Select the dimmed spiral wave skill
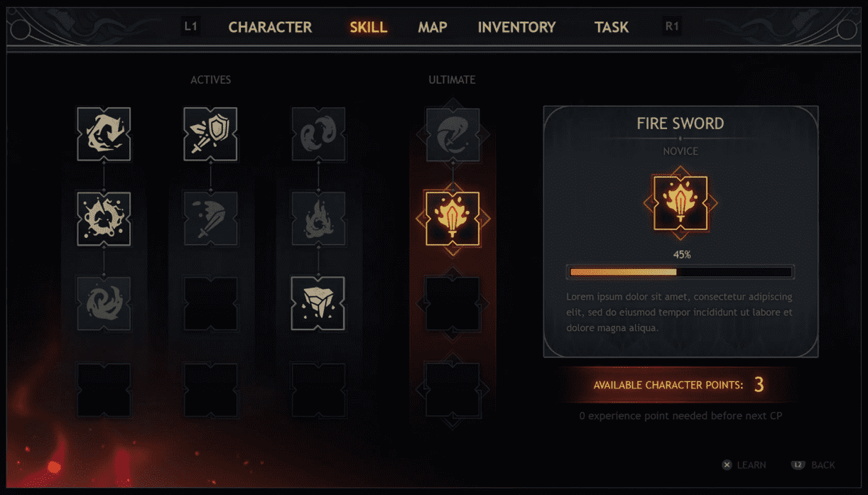This screenshot has width=868, height=495. [x=104, y=303]
